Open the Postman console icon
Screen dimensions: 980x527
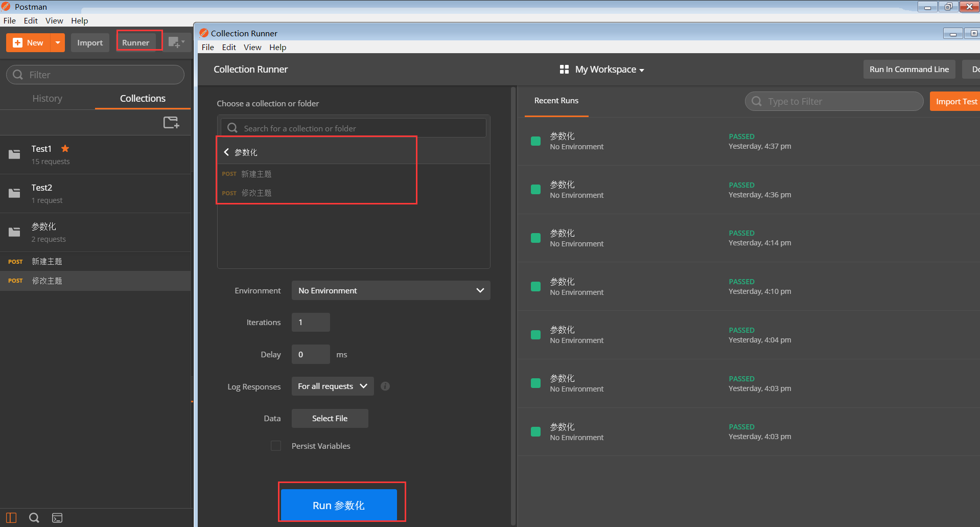[x=57, y=518]
